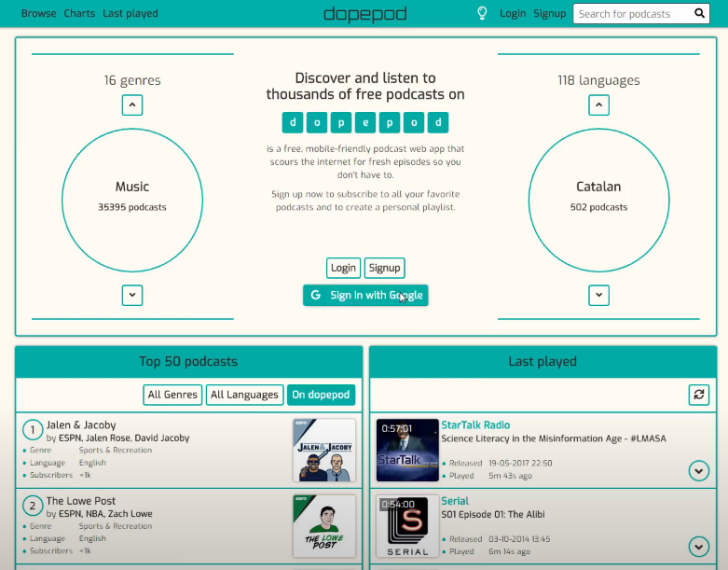Click the 'e' letter tile
Viewport: 728px width, 570px height.
pos(365,122)
